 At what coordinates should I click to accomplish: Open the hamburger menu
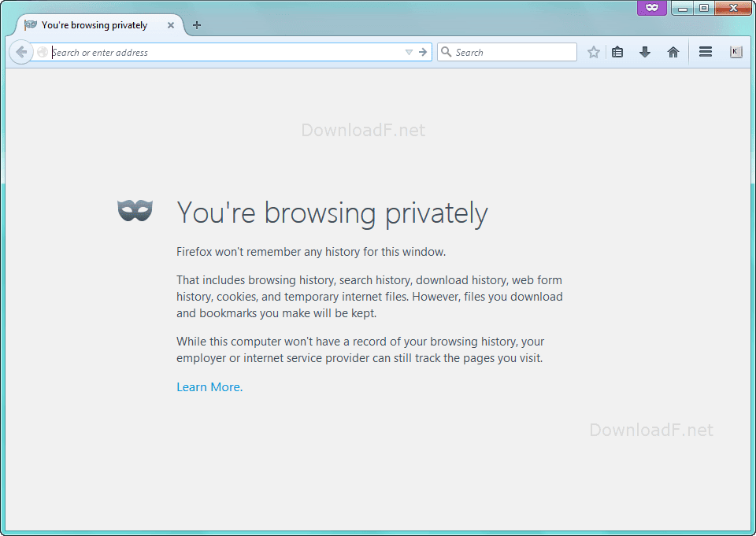coord(706,52)
